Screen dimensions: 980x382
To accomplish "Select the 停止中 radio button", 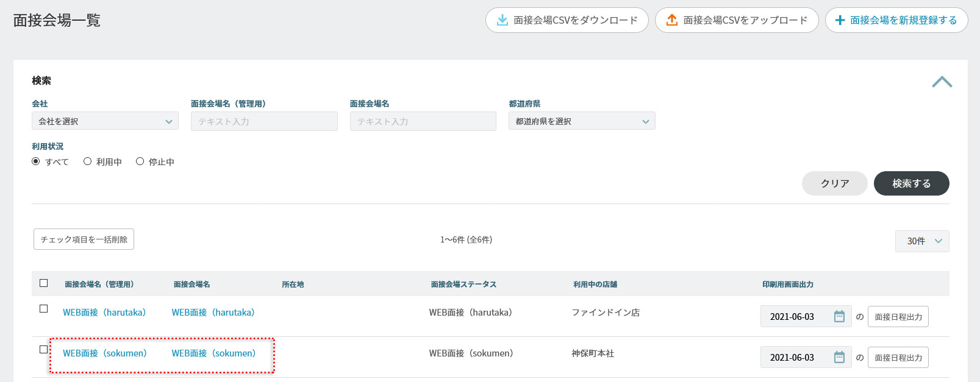I will point(140,161).
